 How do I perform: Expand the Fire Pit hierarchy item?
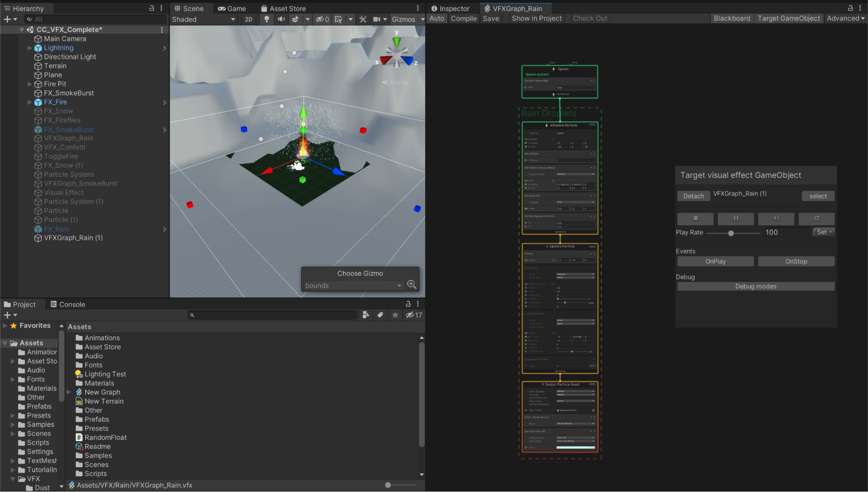click(30, 84)
